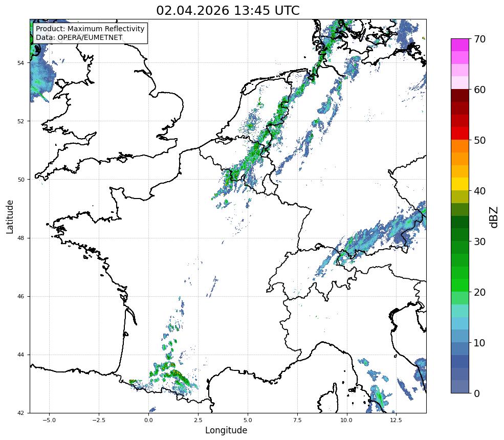Click the plot title 02.04.2026 13:45 UTC
The image size is (504, 440).
pos(228,10)
